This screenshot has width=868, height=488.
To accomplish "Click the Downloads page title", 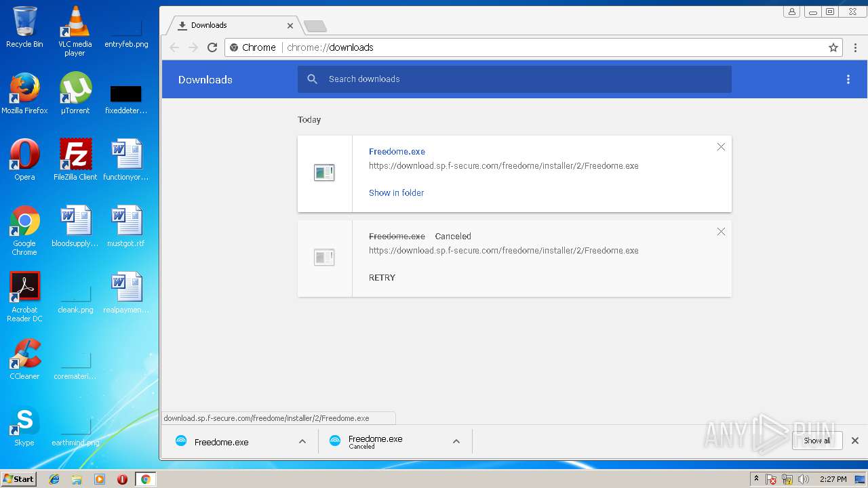I will coord(205,80).
